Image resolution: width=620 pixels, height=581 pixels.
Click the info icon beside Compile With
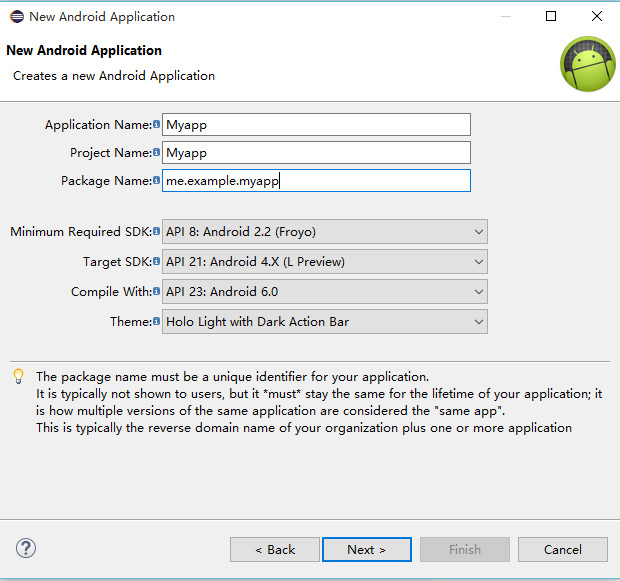pos(157,291)
